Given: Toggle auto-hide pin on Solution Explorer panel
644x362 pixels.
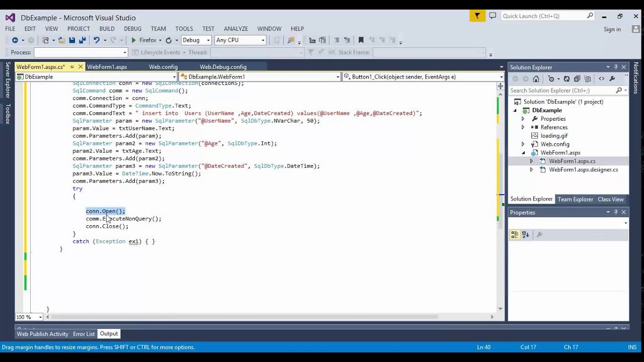Looking at the screenshot, I should click(616, 67).
